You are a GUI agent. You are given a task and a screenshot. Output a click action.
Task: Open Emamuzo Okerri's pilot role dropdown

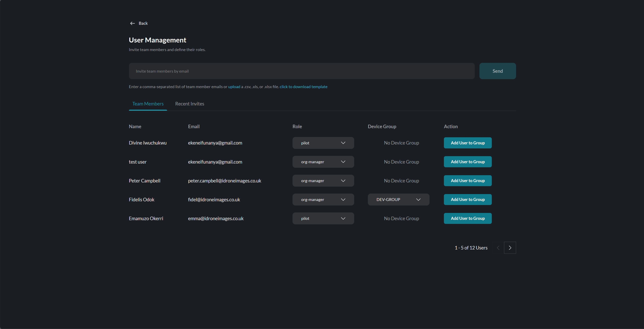[x=323, y=218]
